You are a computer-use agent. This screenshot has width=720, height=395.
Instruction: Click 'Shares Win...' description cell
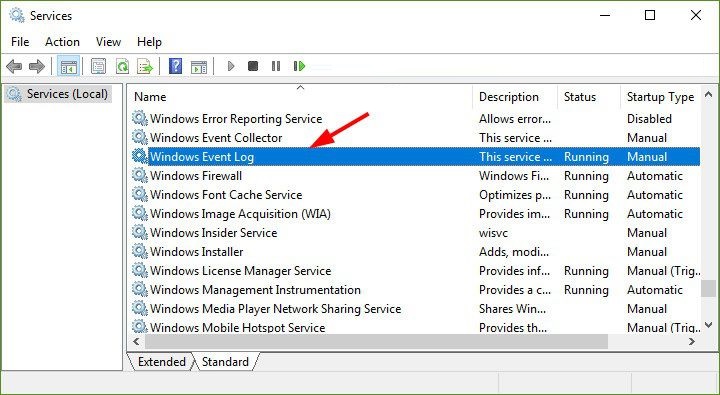[512, 309]
